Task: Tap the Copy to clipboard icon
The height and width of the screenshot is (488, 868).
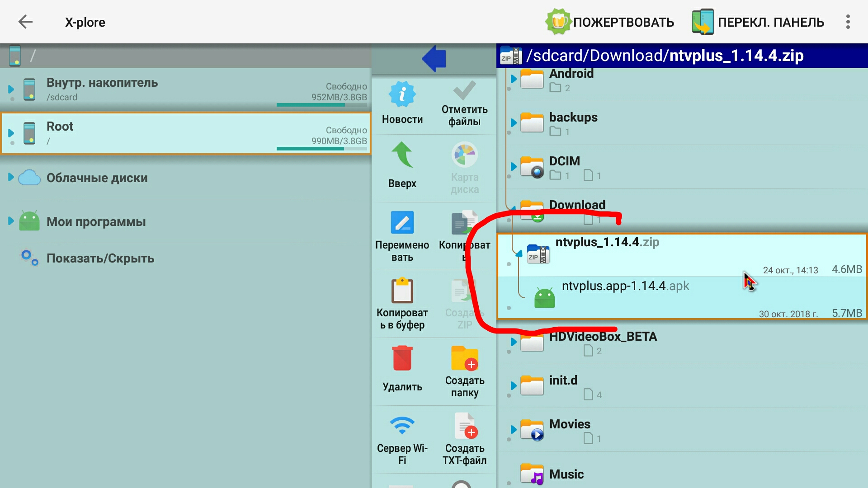Action: point(402,290)
